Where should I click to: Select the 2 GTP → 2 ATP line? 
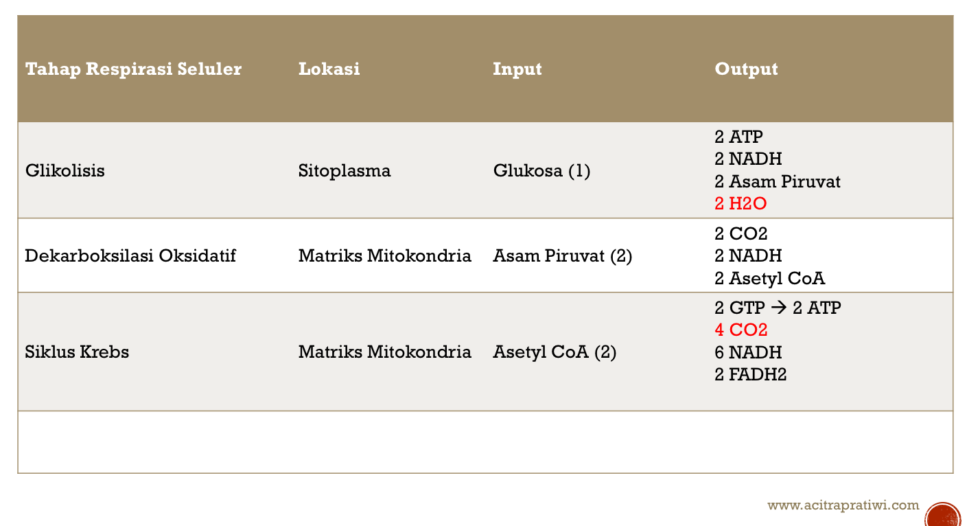pyautogui.click(x=778, y=308)
